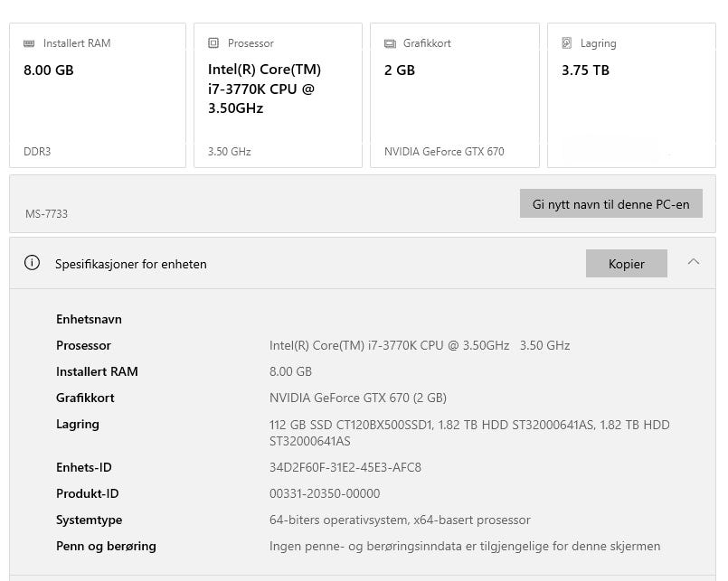Screen dimensions: 728x581
Task: Click the Systemtype label
Action: tap(90, 520)
